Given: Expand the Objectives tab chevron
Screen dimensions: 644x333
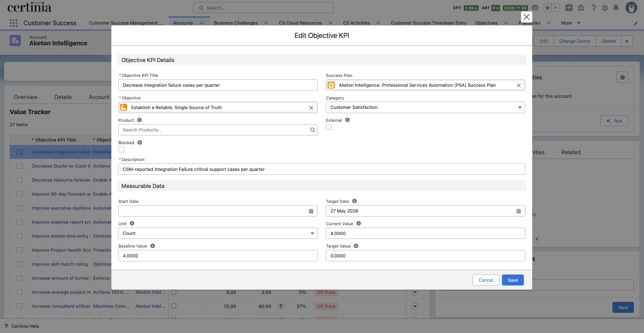Looking at the screenshot, I should pyautogui.click(x=506, y=23).
